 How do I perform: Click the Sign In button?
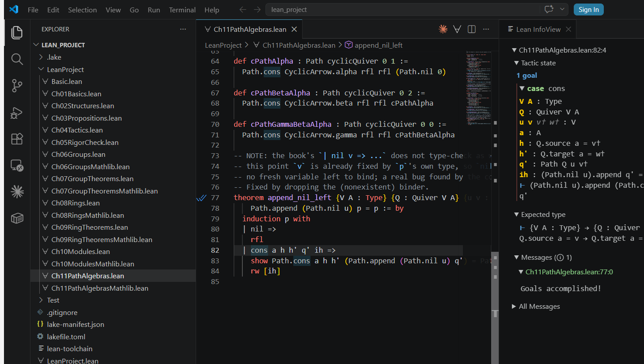coord(589,9)
